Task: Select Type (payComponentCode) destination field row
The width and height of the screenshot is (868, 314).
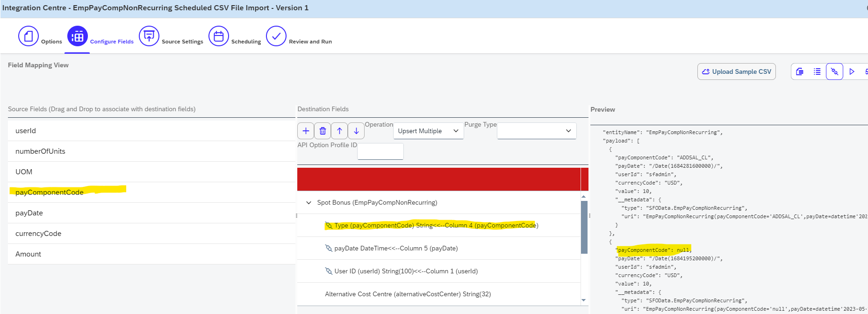Action: pyautogui.click(x=439, y=225)
